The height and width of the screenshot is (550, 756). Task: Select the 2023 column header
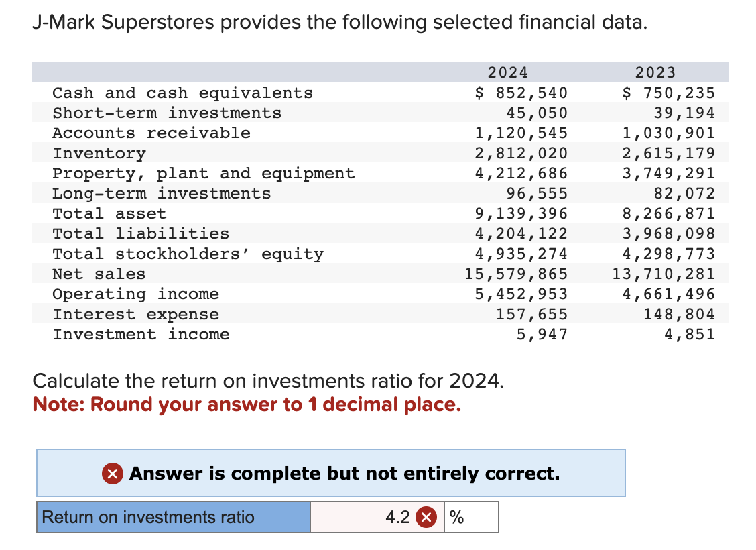654,72
